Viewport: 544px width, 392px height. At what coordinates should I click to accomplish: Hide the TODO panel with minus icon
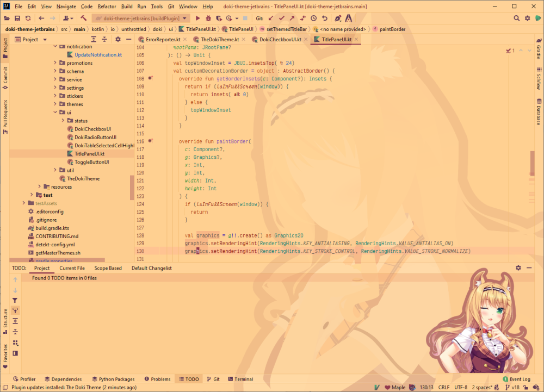tap(529, 268)
